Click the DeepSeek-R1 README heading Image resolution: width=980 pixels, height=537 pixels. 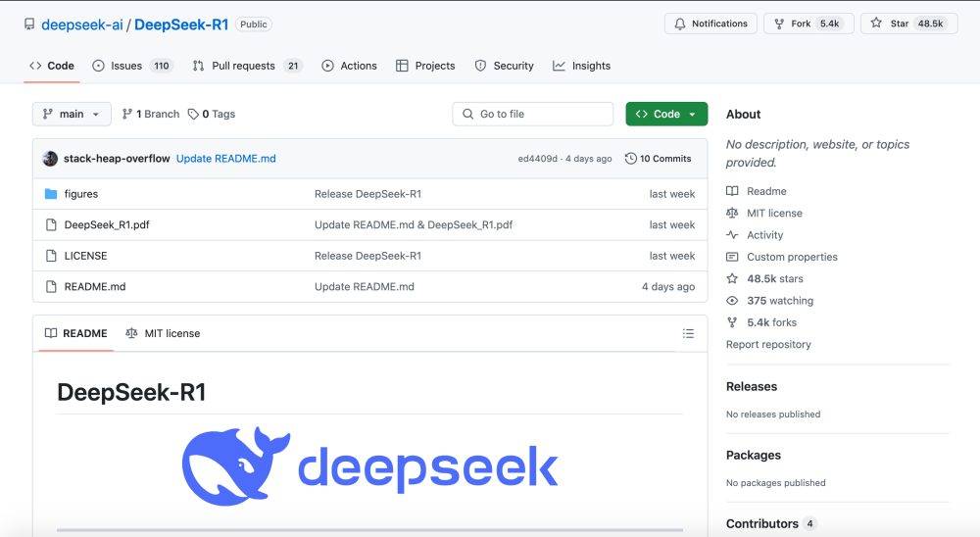[131, 392]
